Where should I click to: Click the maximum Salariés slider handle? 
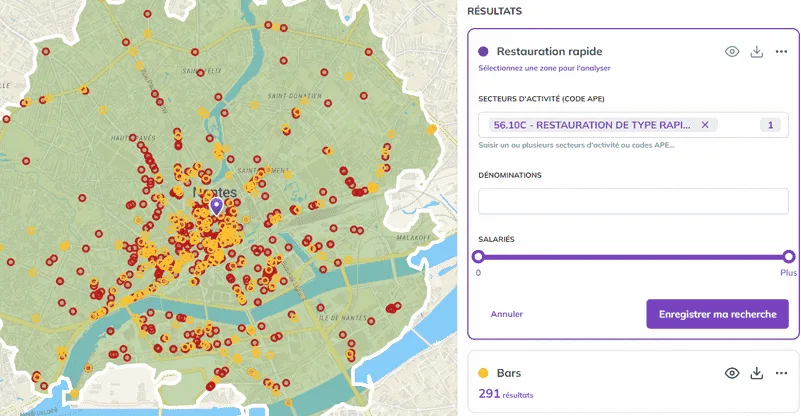point(789,256)
